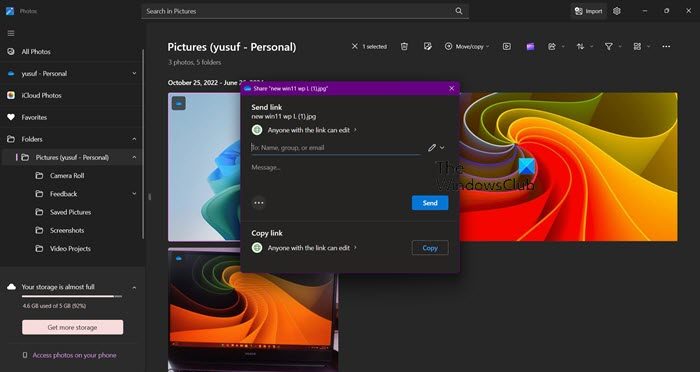This screenshot has height=372, width=700.
Task: Open the edit image icon in toolbar
Action: [427, 46]
